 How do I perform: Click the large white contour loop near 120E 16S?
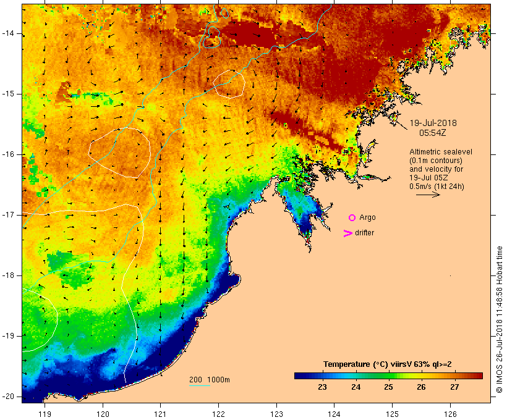(x=119, y=153)
